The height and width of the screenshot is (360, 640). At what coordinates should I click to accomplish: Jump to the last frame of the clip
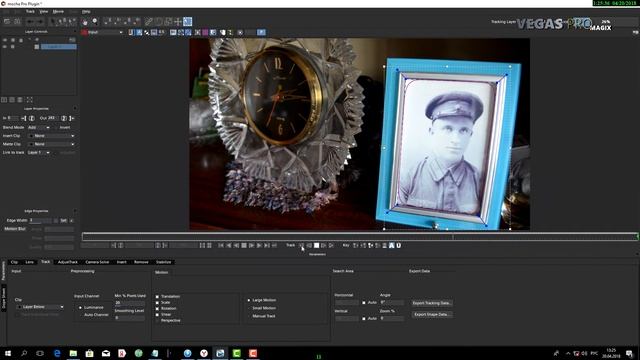pos(267,245)
